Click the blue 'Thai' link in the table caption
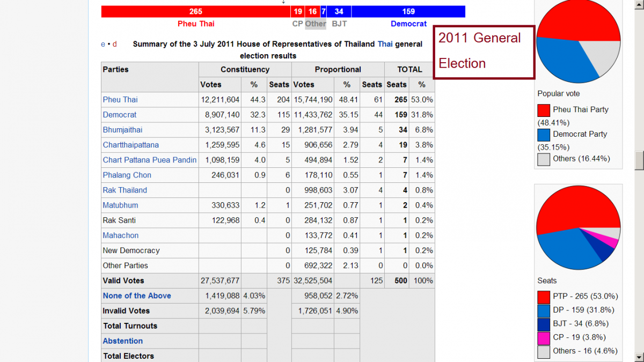The height and width of the screenshot is (362, 644). [x=385, y=44]
